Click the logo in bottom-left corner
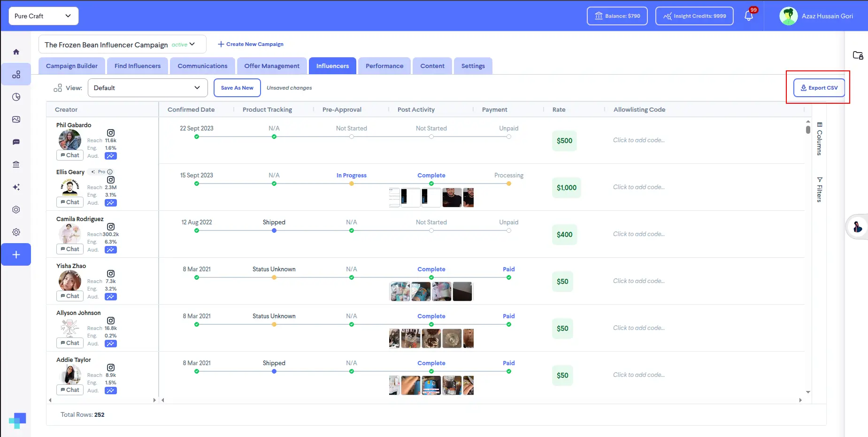868x437 pixels. pyautogui.click(x=17, y=420)
